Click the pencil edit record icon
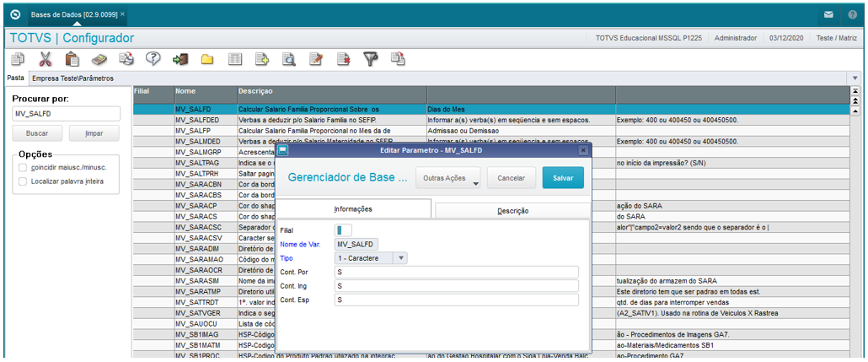Screen dimensions: 868x362 [316, 59]
